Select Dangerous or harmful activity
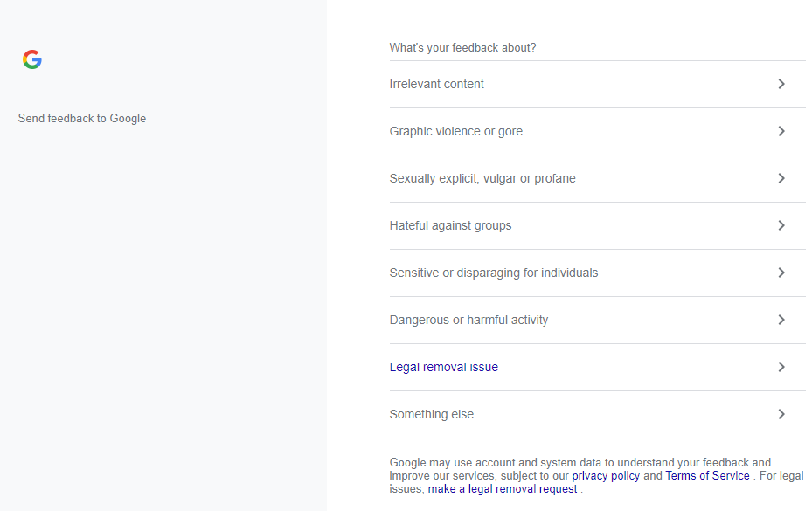The height and width of the screenshot is (511, 812). (x=468, y=320)
